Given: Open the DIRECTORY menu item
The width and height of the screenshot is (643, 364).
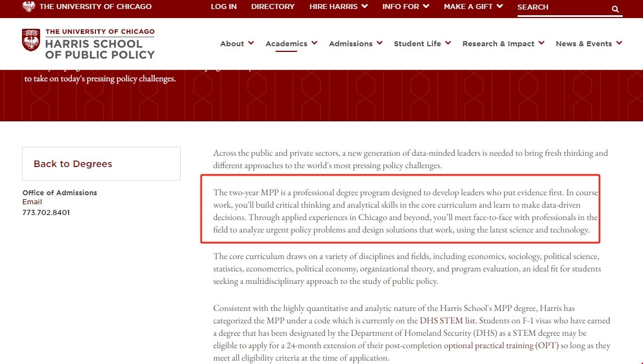Looking at the screenshot, I should point(273,7).
